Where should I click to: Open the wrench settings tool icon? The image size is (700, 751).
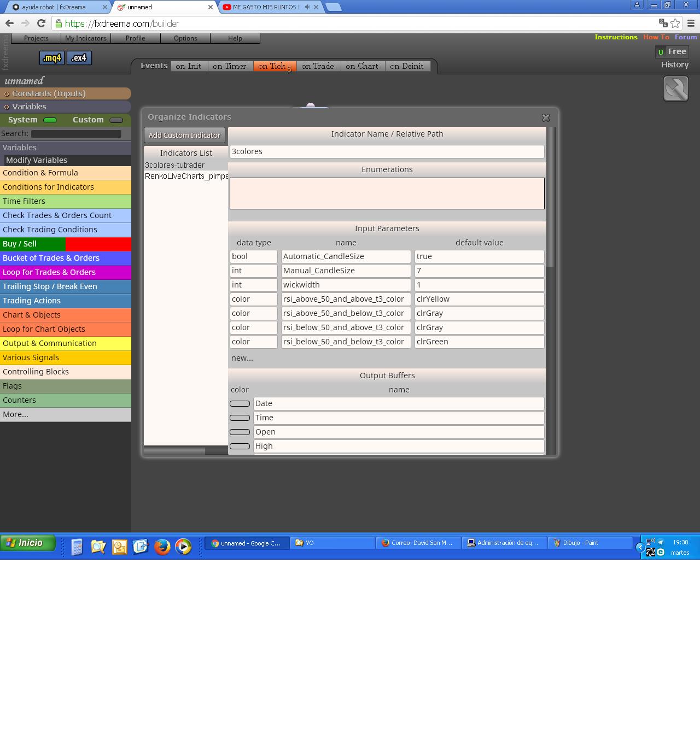click(x=676, y=89)
